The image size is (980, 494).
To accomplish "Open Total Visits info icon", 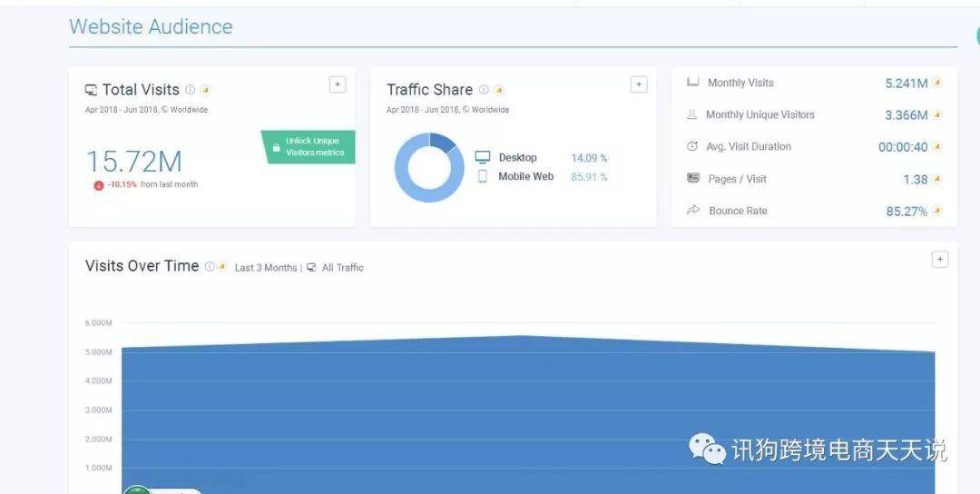I will (190, 89).
